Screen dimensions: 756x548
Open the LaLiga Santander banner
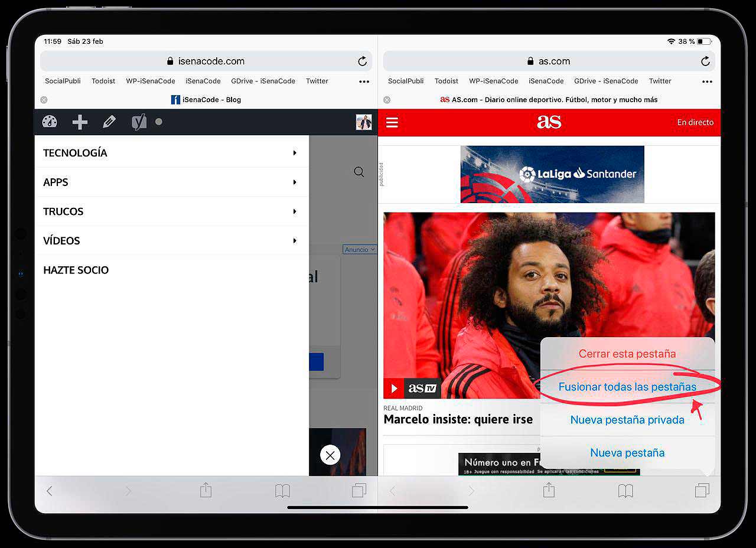click(x=552, y=174)
